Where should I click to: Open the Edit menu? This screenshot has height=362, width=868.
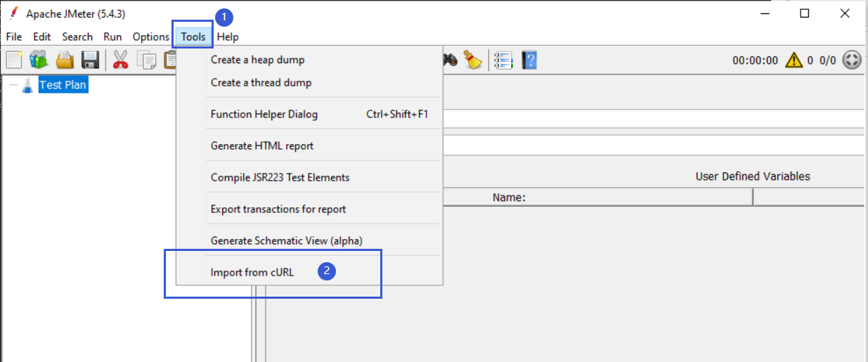click(42, 37)
